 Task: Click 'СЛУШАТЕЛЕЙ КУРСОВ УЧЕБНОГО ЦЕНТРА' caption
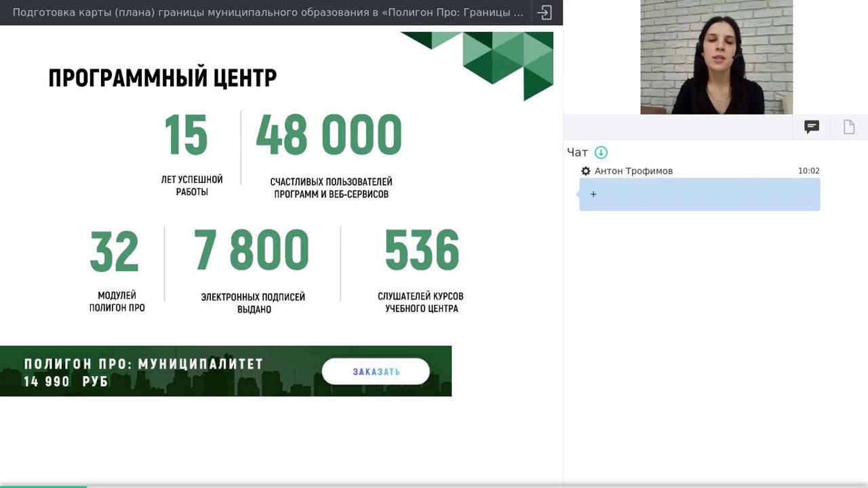[x=421, y=302]
